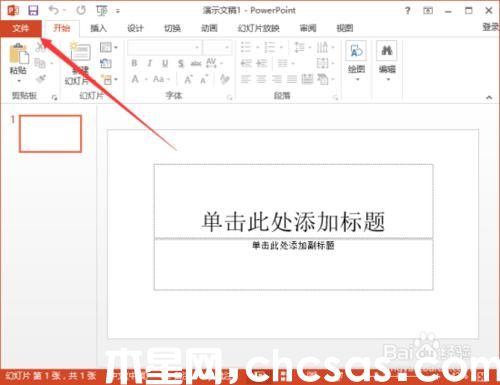Image resolution: width=500 pixels, height=385 pixels.
Task: Click Convert to SmartArt icon
Action: coord(323,79)
